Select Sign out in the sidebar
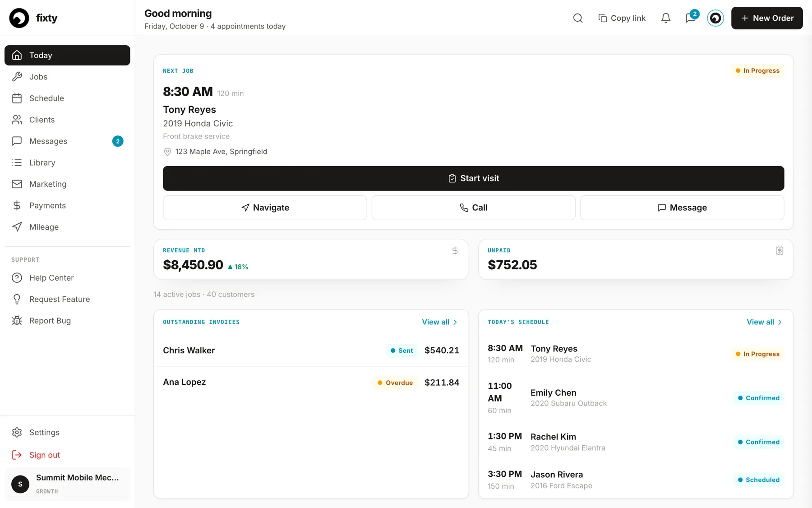Viewport: 812px width, 508px height. pyautogui.click(x=67, y=455)
